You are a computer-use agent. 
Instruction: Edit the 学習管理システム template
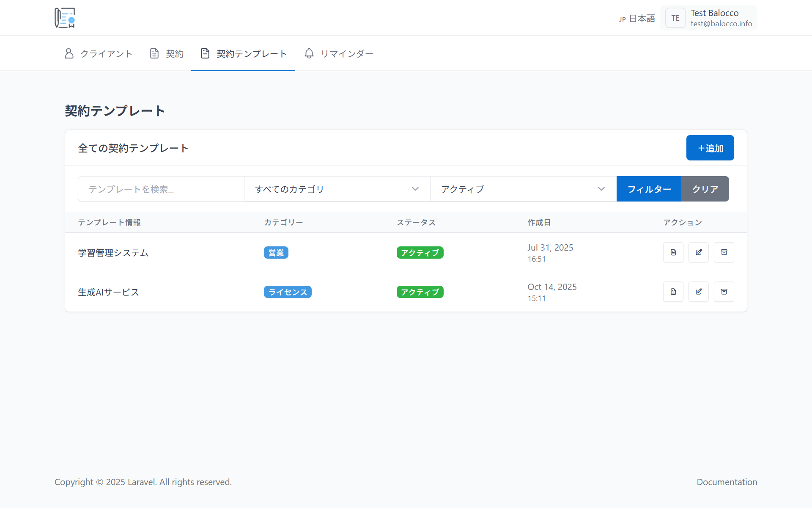coord(698,252)
